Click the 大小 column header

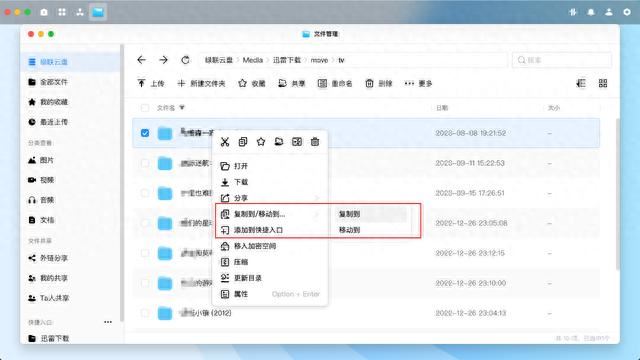(554, 108)
